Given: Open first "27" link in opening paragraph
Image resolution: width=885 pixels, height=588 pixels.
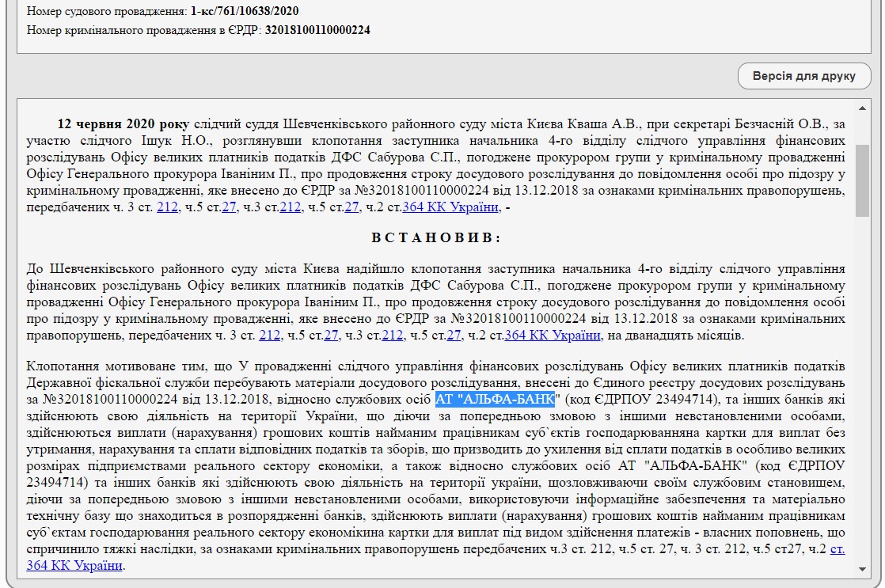Looking at the screenshot, I should (230, 207).
